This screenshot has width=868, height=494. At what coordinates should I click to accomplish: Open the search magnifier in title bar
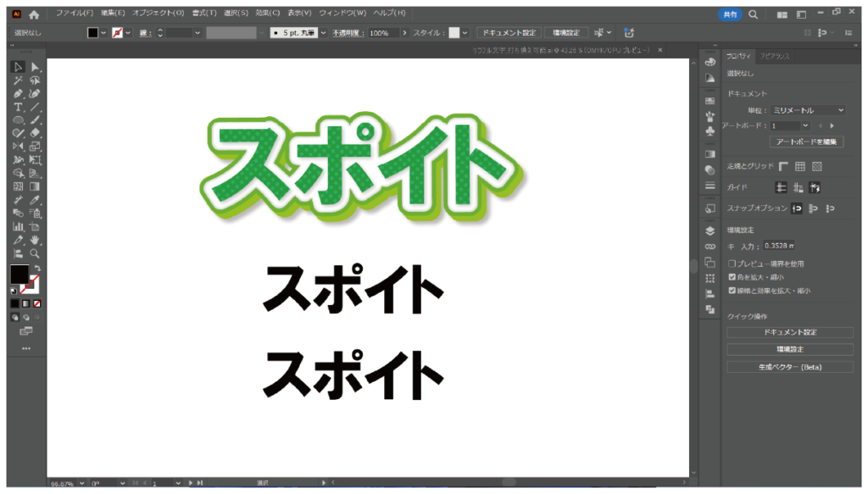click(x=754, y=15)
